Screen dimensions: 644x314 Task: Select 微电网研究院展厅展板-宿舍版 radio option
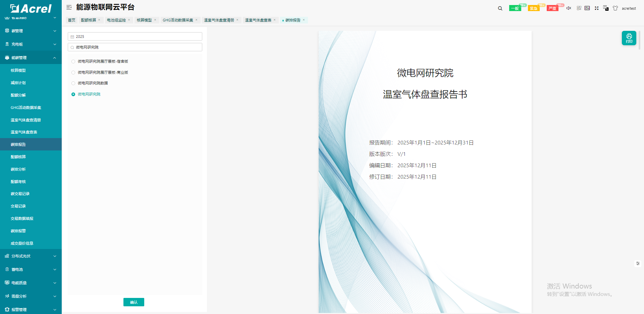[x=73, y=62]
